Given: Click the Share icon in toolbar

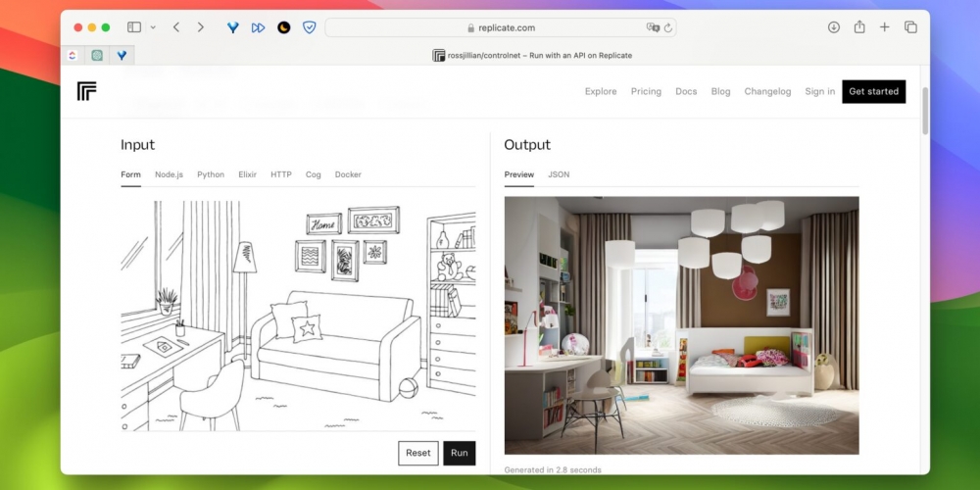Looking at the screenshot, I should [859, 26].
